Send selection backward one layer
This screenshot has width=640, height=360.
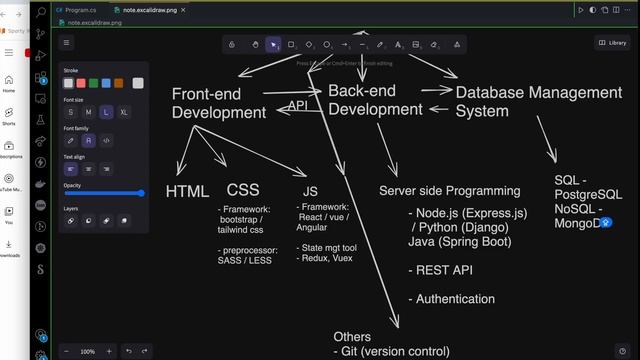pyautogui.click(x=89, y=221)
